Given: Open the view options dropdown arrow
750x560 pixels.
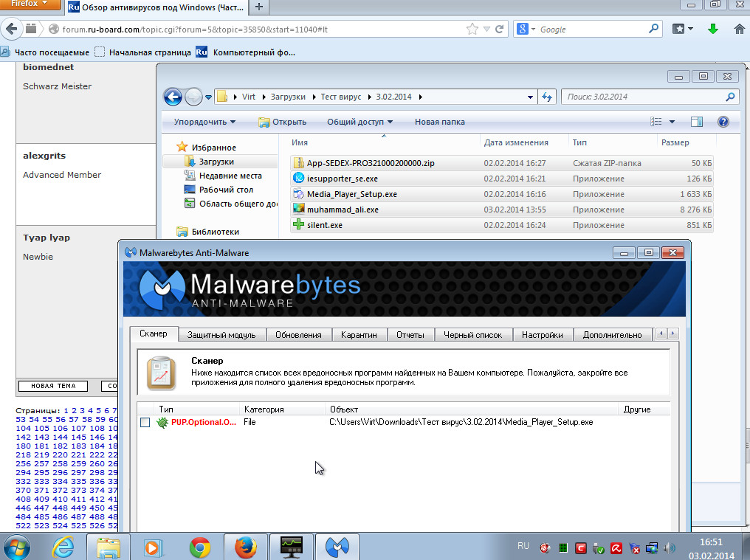Looking at the screenshot, I should tap(672, 122).
